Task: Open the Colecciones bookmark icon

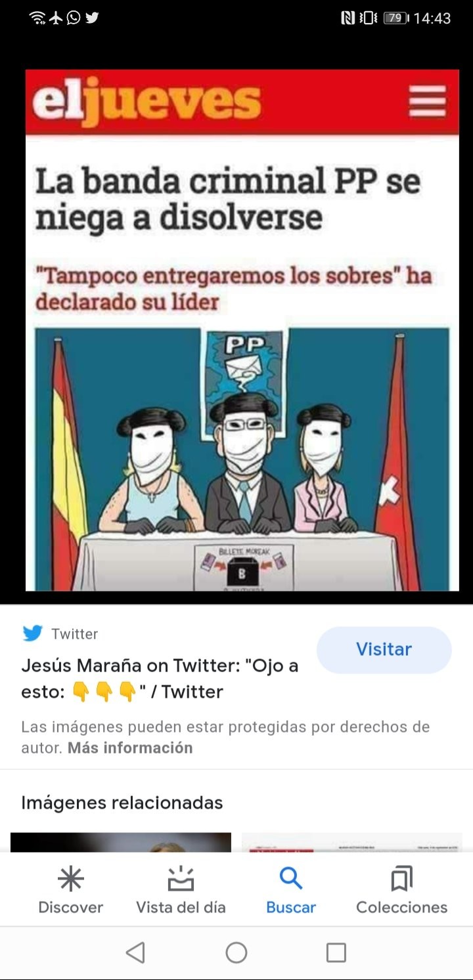Action: click(401, 879)
